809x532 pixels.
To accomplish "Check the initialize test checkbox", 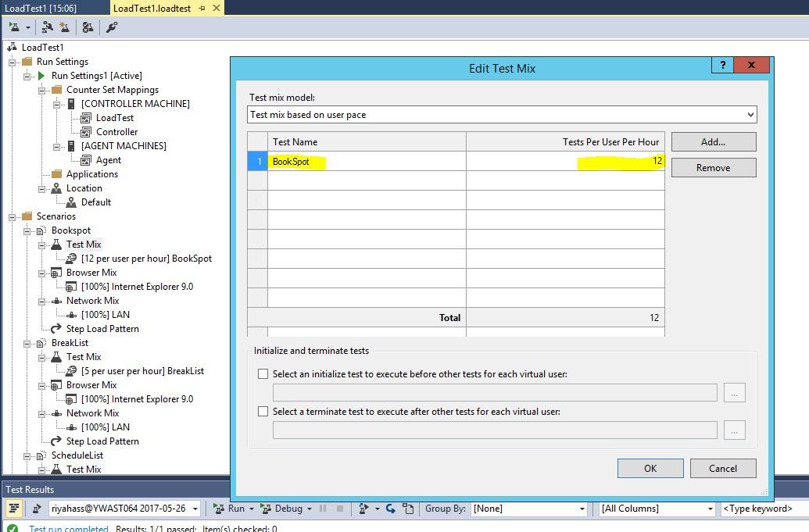I will (263, 373).
